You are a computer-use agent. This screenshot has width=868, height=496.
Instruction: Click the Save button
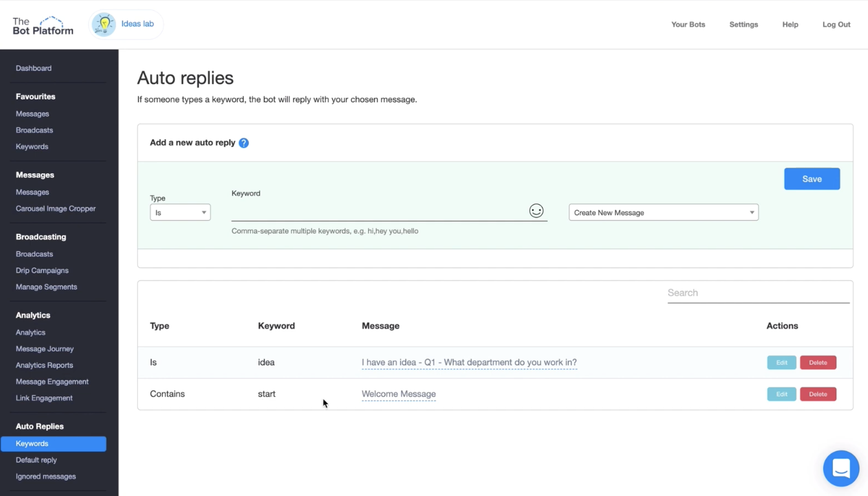click(x=811, y=179)
